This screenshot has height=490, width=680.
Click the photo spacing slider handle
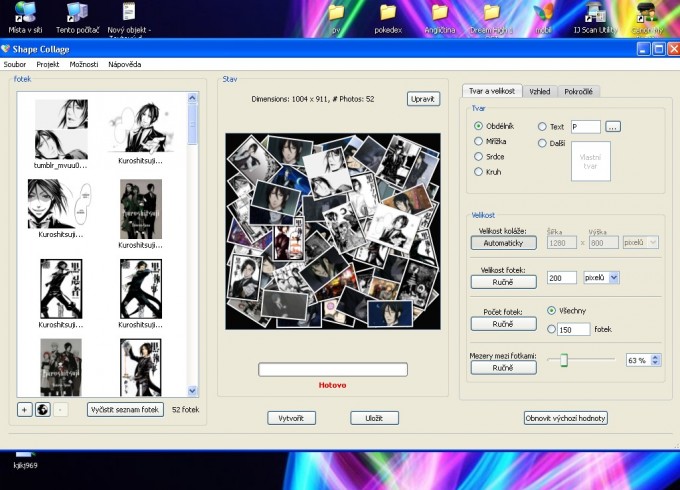[563, 360]
